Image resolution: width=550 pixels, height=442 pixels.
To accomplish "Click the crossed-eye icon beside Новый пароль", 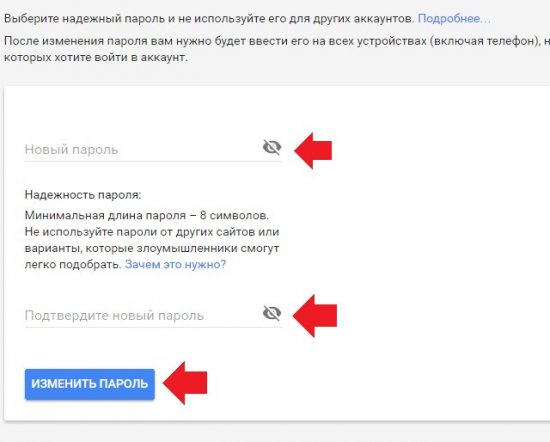I will click(272, 147).
